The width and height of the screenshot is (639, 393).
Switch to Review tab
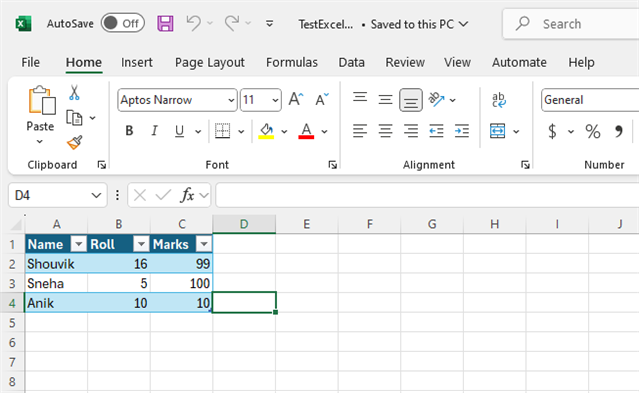(x=405, y=62)
